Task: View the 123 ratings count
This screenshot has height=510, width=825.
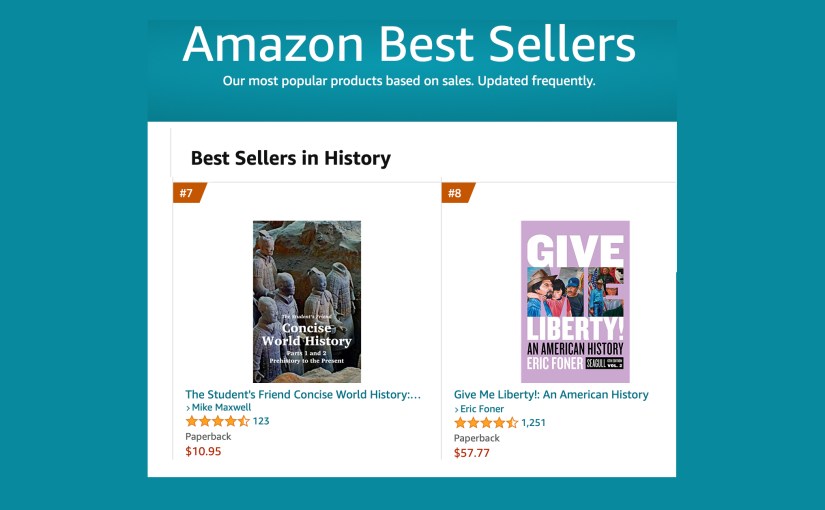Action: click(261, 421)
